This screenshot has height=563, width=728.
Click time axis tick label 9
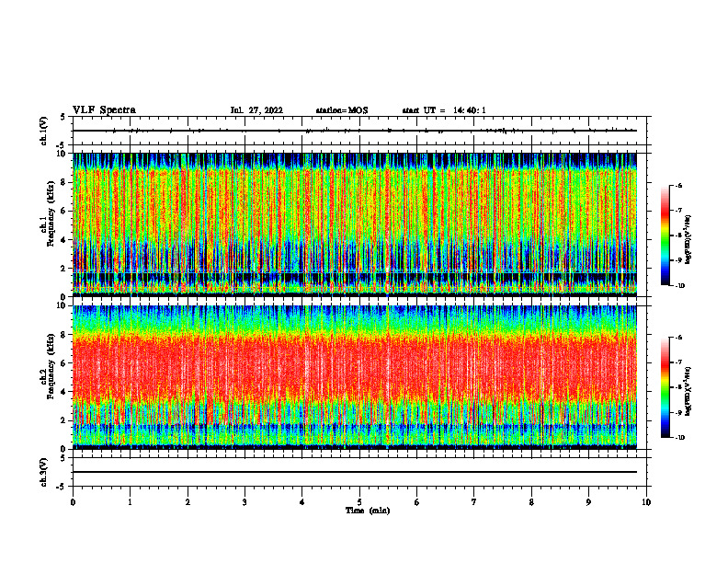tap(588, 502)
